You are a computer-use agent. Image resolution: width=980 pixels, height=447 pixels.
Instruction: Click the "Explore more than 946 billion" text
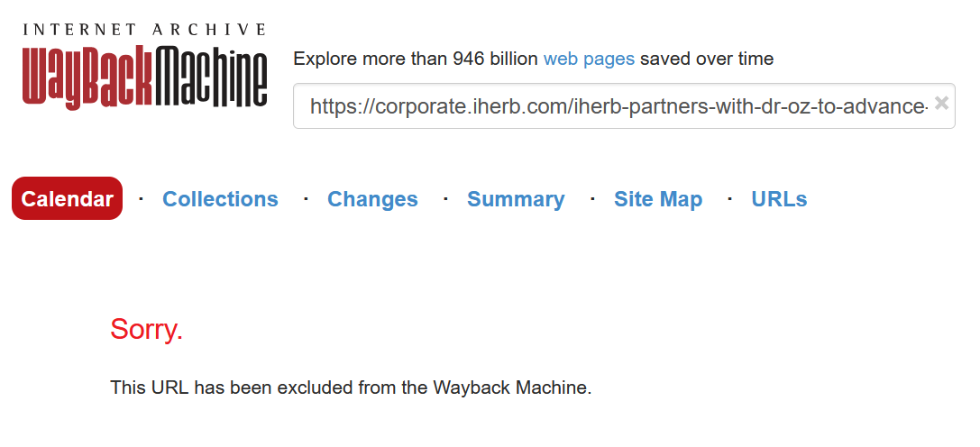(x=416, y=59)
